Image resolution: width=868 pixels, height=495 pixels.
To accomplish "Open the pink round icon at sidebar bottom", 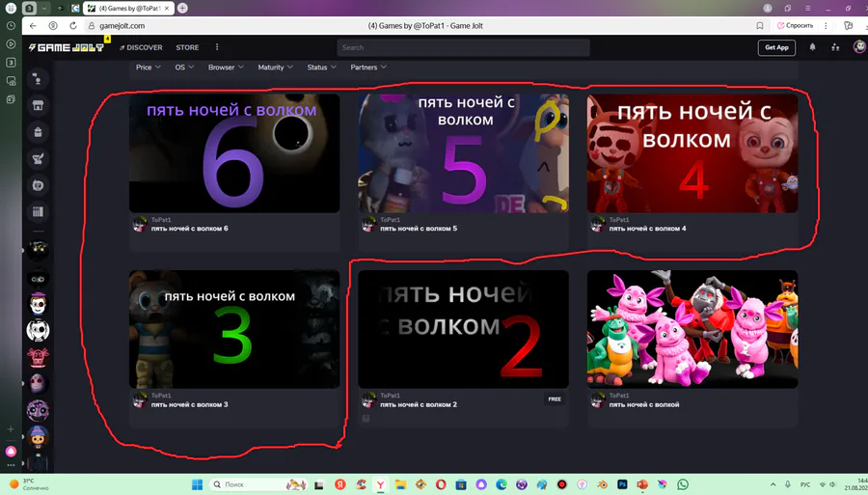I will [11, 452].
